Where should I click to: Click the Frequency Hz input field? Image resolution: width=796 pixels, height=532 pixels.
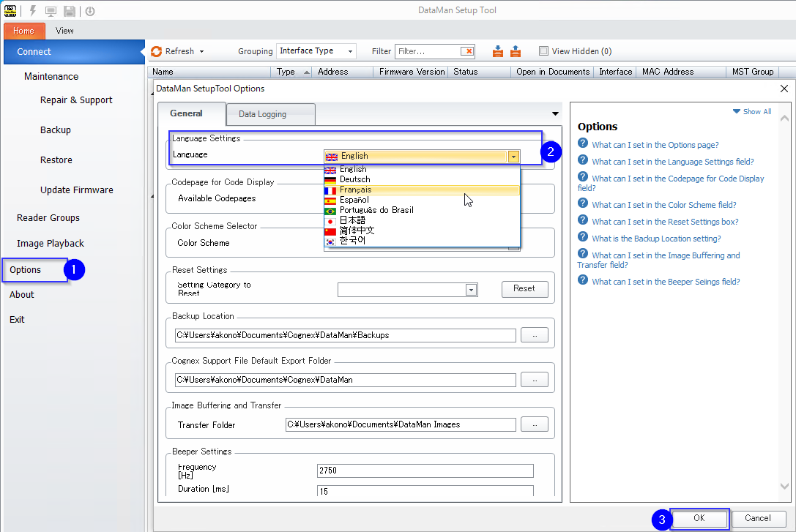pyautogui.click(x=425, y=471)
